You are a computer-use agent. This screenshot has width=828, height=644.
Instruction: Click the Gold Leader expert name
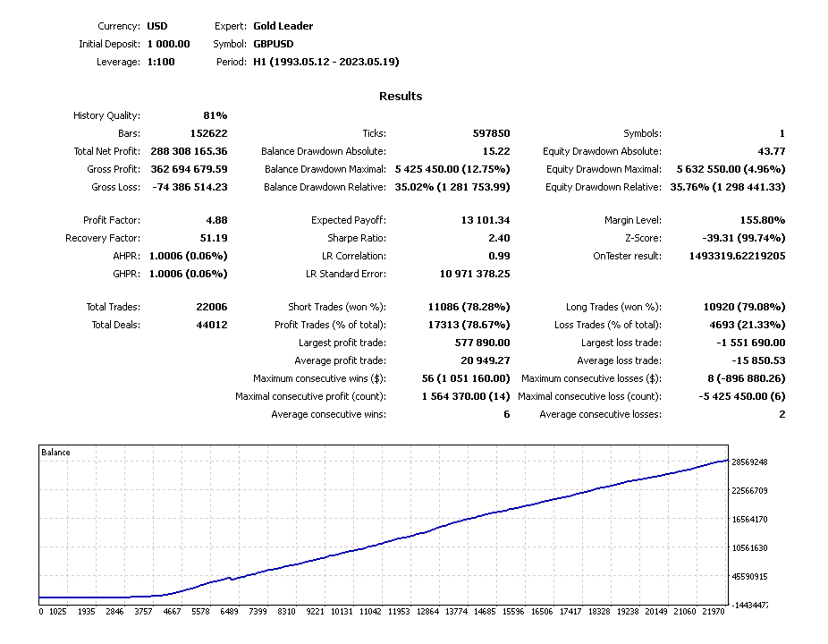click(x=283, y=26)
